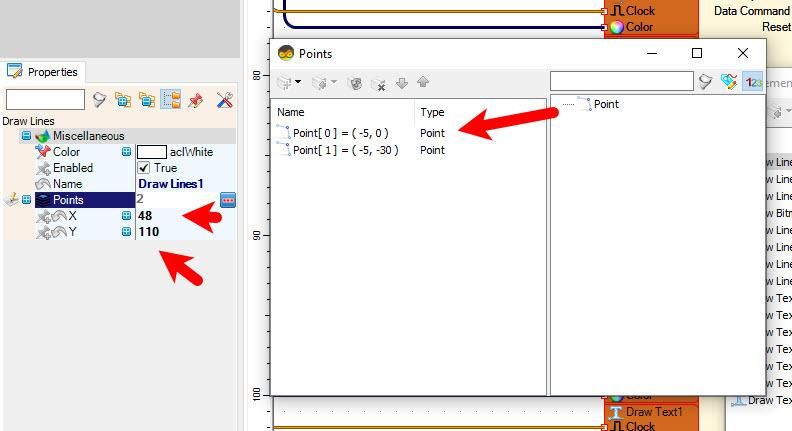Click the 123 numbering icon in Points window
The width and height of the screenshot is (792, 431).
[753, 82]
